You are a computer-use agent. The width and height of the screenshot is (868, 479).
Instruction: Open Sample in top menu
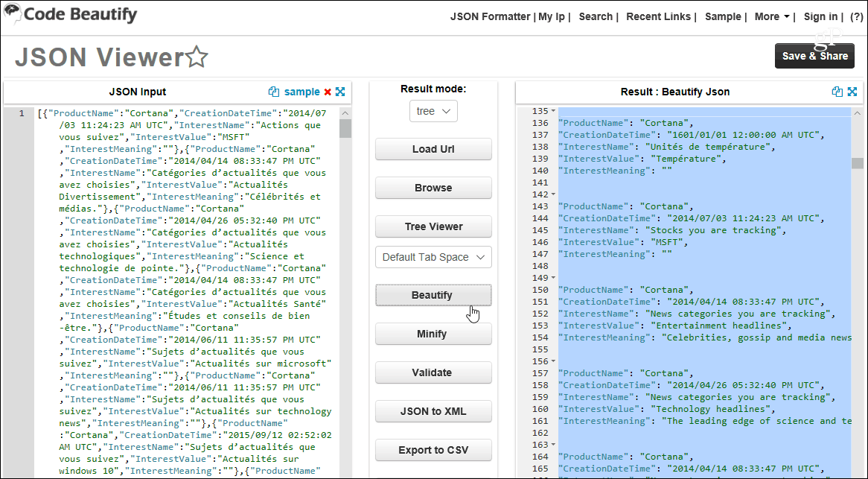pos(723,16)
